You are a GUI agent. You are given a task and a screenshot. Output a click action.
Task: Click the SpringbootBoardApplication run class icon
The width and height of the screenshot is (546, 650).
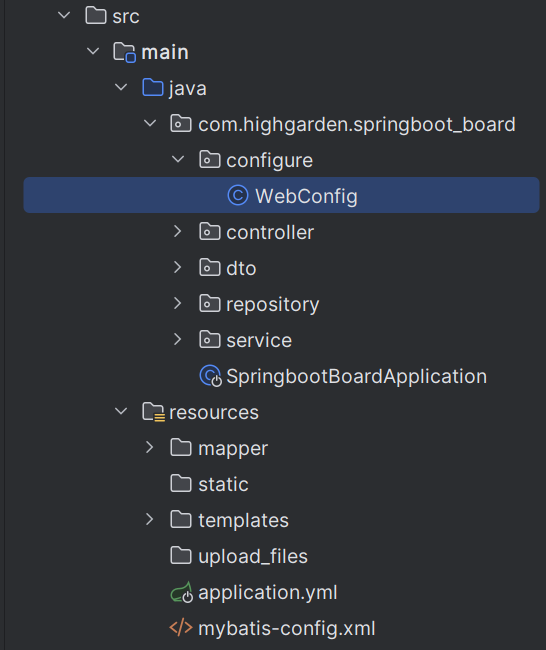pos(211,376)
